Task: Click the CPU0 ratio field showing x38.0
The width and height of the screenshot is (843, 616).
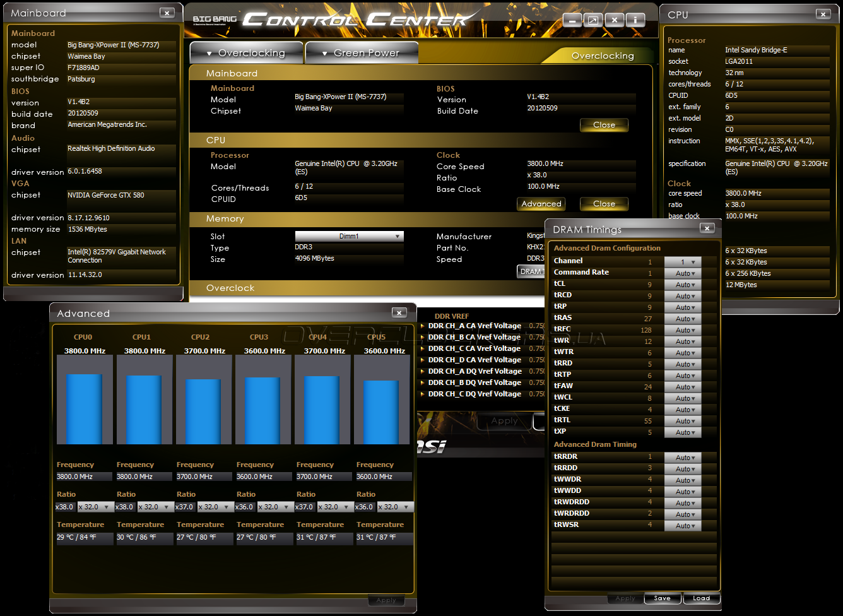Action: coord(65,507)
